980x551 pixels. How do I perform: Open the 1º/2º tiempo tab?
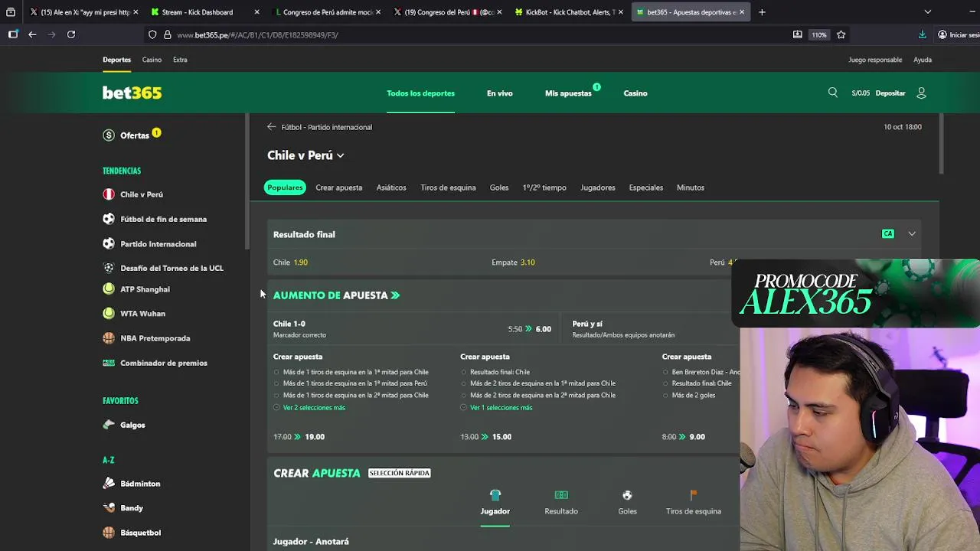544,187
